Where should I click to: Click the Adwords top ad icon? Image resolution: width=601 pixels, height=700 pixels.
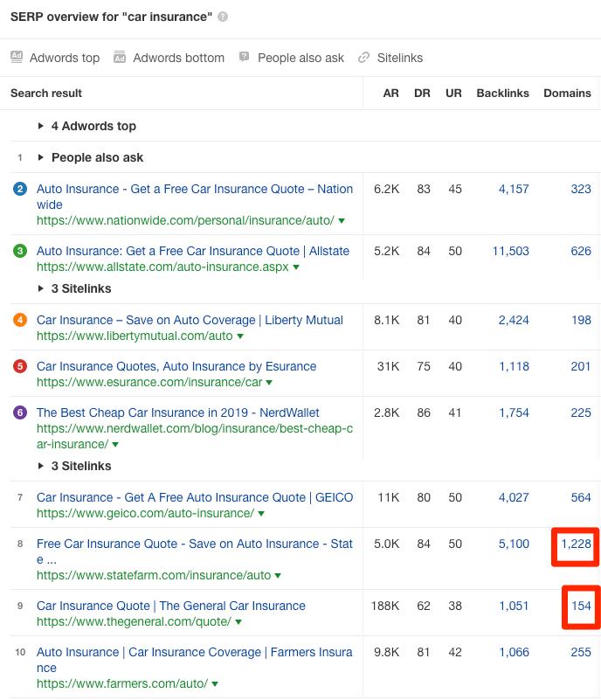point(16,58)
